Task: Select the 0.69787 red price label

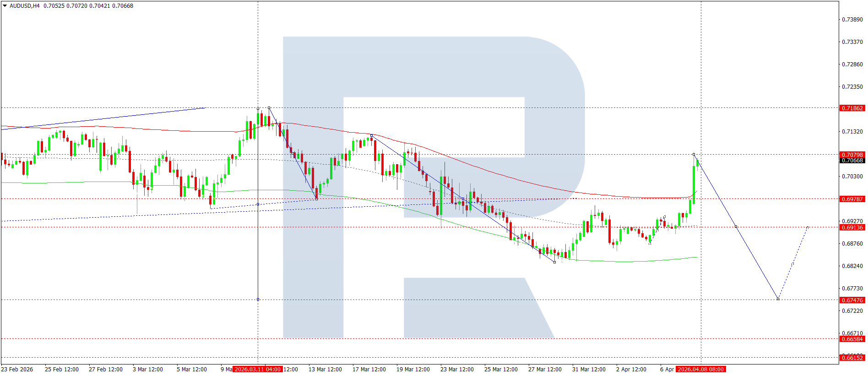Action: [852, 199]
